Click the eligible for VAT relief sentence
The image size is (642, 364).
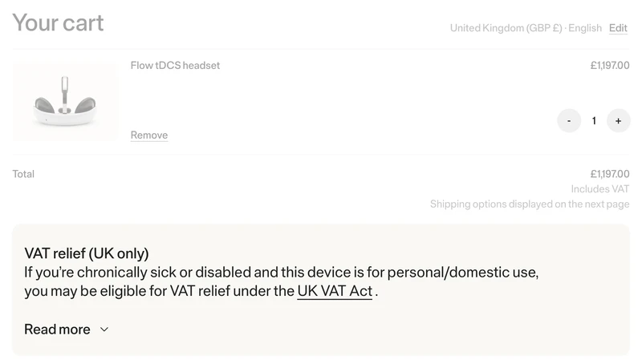tap(159, 291)
